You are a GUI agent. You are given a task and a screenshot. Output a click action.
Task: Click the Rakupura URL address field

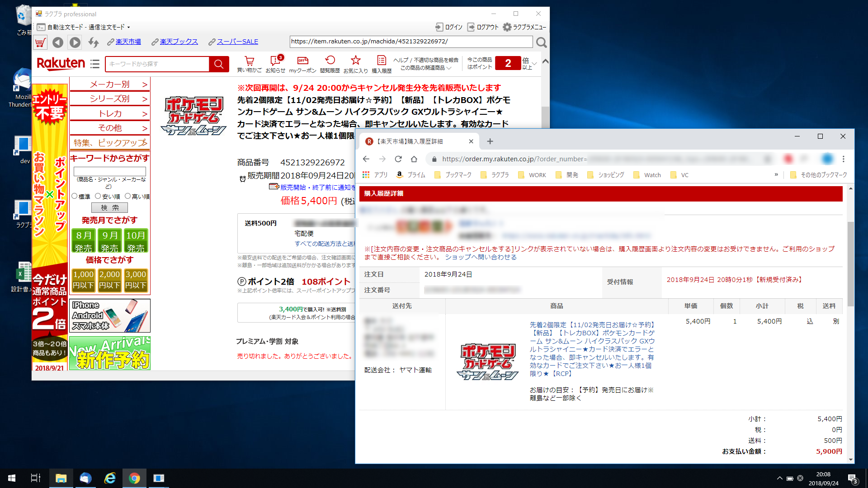411,42
